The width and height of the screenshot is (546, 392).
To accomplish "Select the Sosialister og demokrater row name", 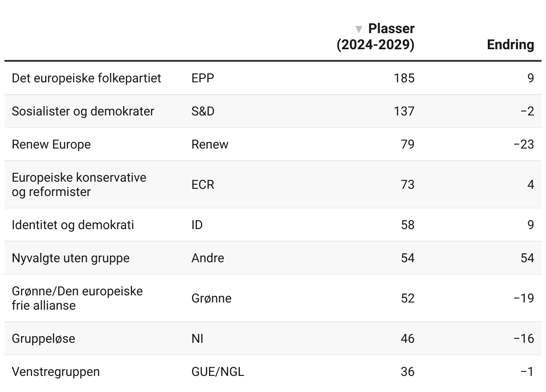I will pos(83,111).
